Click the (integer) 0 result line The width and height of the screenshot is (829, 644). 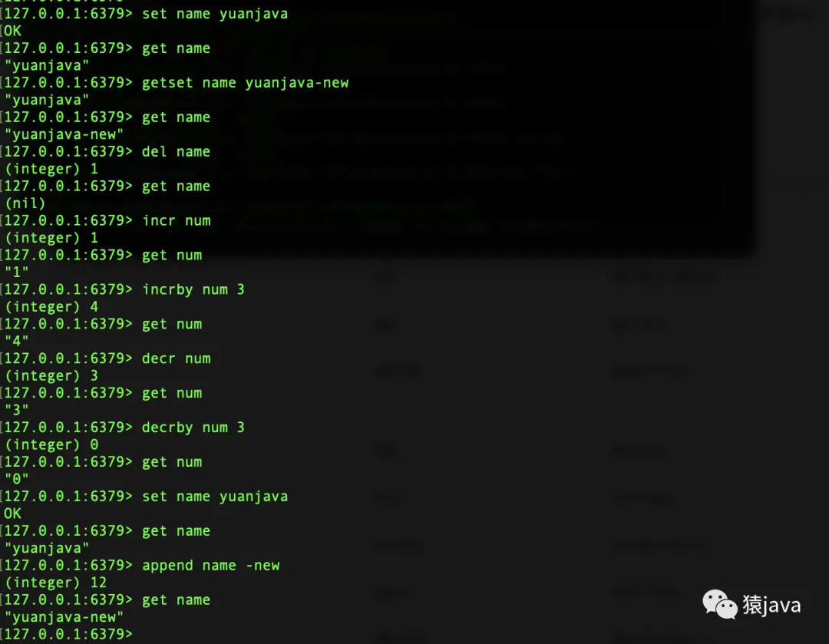coord(51,444)
